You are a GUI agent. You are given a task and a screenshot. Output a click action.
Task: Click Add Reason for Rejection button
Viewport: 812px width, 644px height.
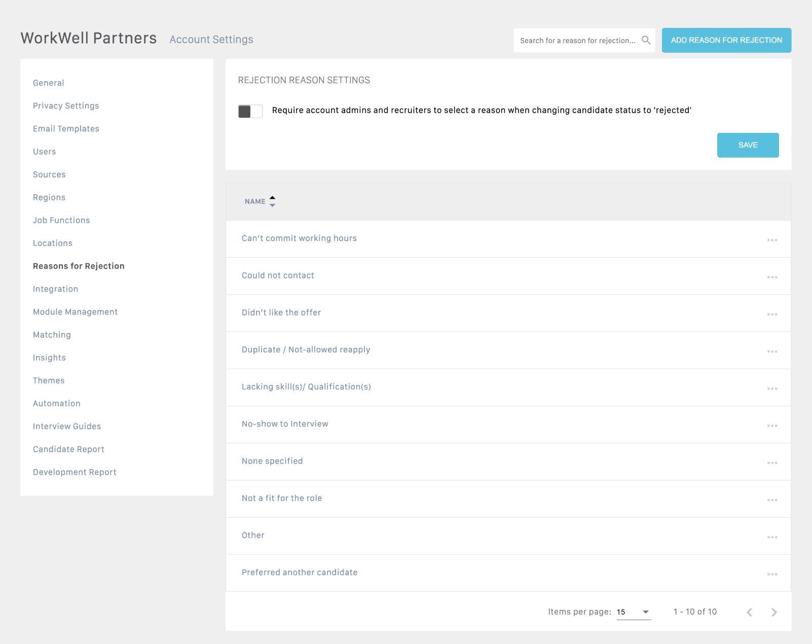[x=726, y=40]
